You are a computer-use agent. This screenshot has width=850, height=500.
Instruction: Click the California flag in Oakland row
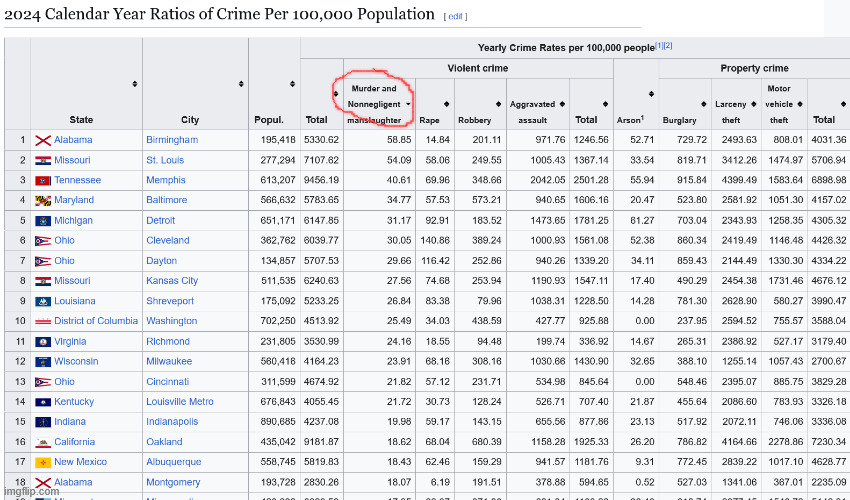[43, 442]
